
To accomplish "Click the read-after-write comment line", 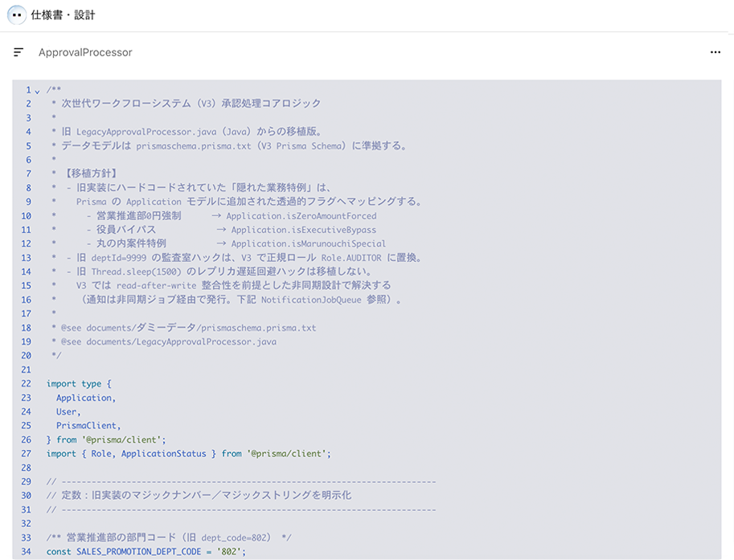I will point(221,285).
